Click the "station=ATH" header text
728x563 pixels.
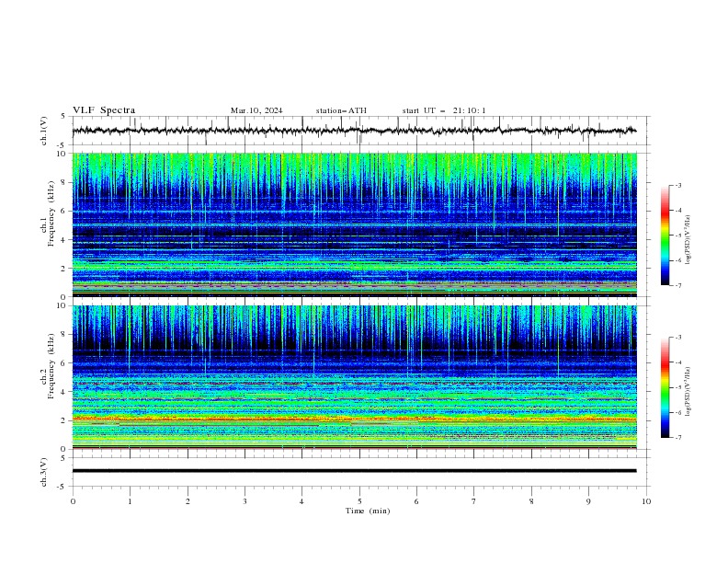[341, 110]
